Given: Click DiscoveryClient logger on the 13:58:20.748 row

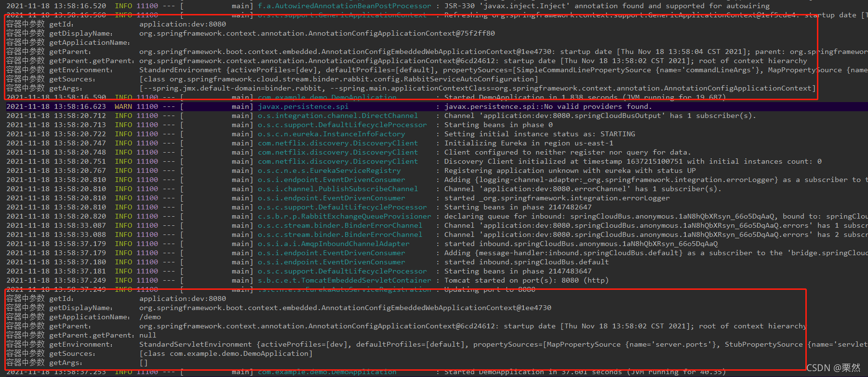Looking at the screenshot, I should [338, 152].
